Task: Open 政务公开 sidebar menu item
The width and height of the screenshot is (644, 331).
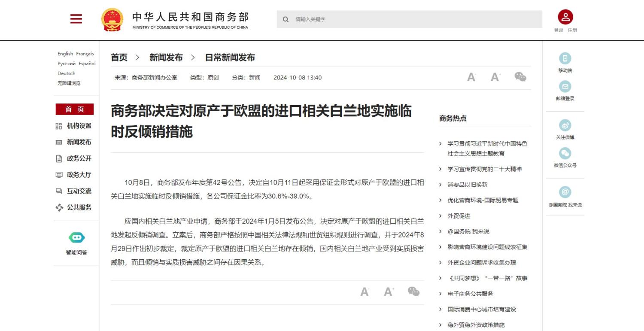Action: tap(79, 158)
